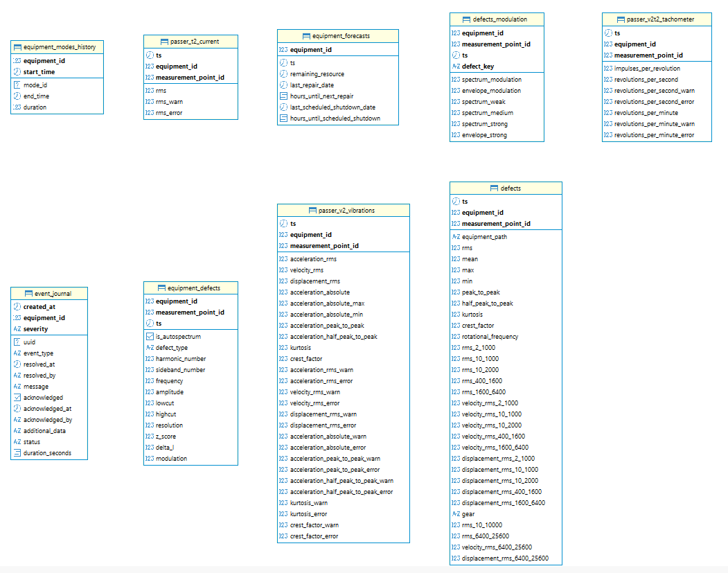
Task: Click the checkbox icon beside acknowledged in event_journal
Action: (x=17, y=398)
